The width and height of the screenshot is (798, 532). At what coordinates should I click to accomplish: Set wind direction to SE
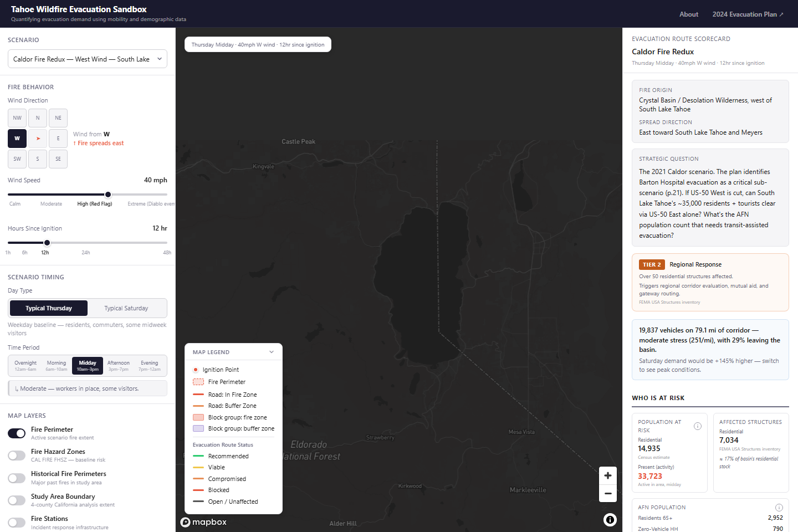coord(58,159)
